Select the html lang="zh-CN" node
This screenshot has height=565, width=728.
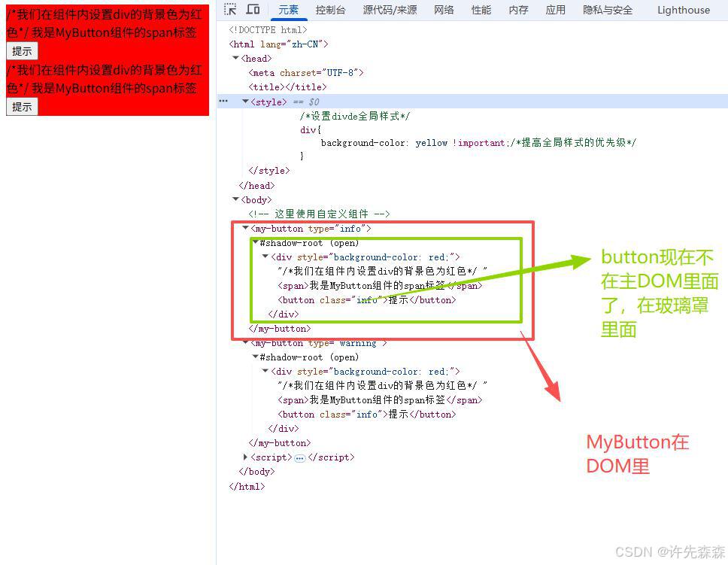pos(278,44)
